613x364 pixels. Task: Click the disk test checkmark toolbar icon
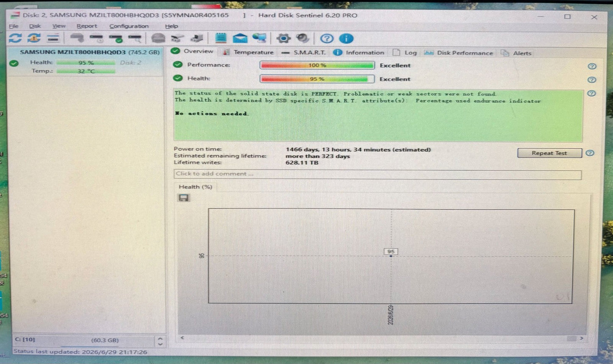[116, 39]
